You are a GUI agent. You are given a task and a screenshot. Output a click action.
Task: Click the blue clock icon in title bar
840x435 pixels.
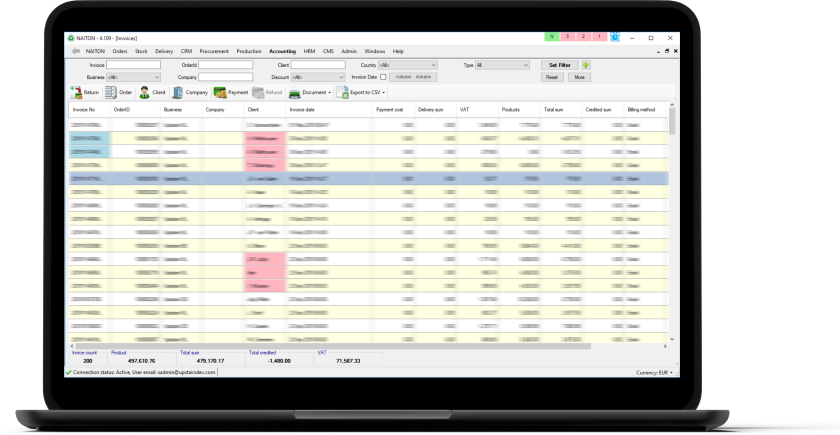(615, 37)
